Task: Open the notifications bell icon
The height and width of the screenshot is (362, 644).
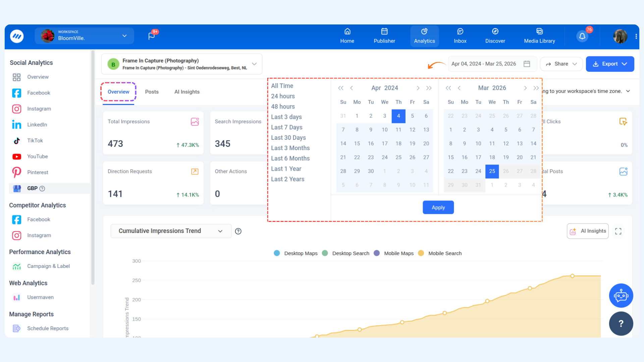Action: (582, 36)
